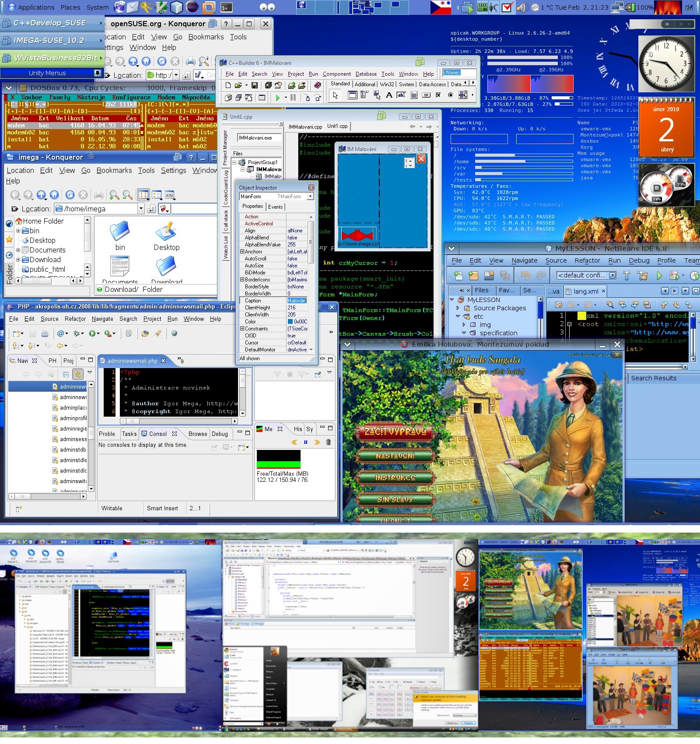Click Save icon in C++Builder toolbar

coord(254,85)
